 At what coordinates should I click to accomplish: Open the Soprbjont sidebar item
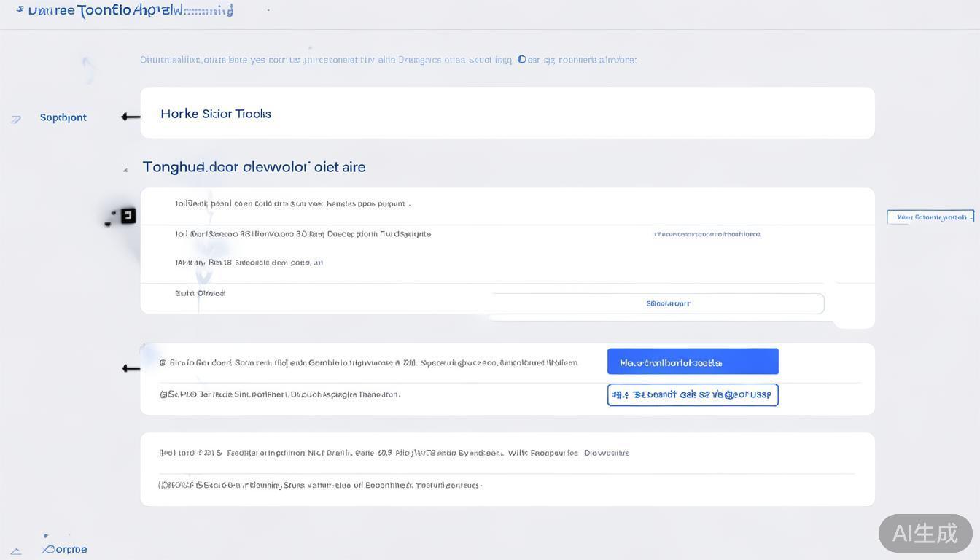[63, 117]
